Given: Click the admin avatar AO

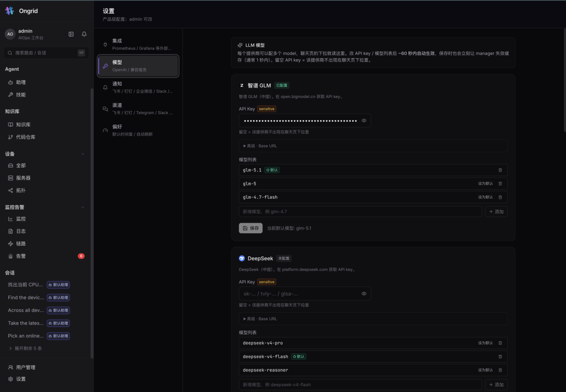Looking at the screenshot, I should (x=10, y=34).
